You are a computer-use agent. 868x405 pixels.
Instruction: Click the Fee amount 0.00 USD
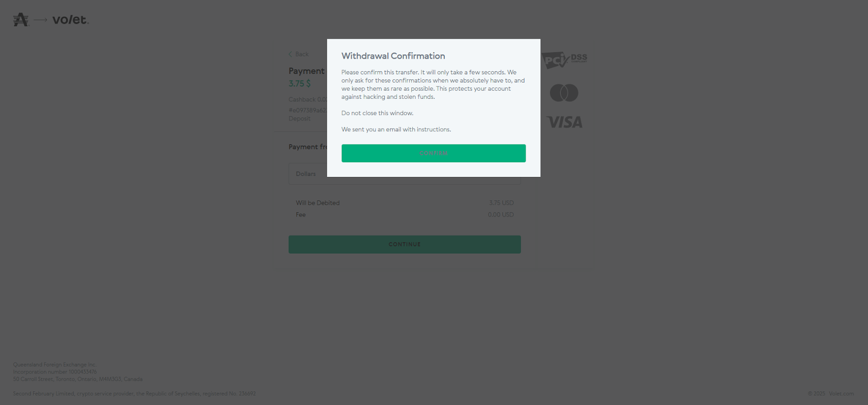pyautogui.click(x=501, y=215)
